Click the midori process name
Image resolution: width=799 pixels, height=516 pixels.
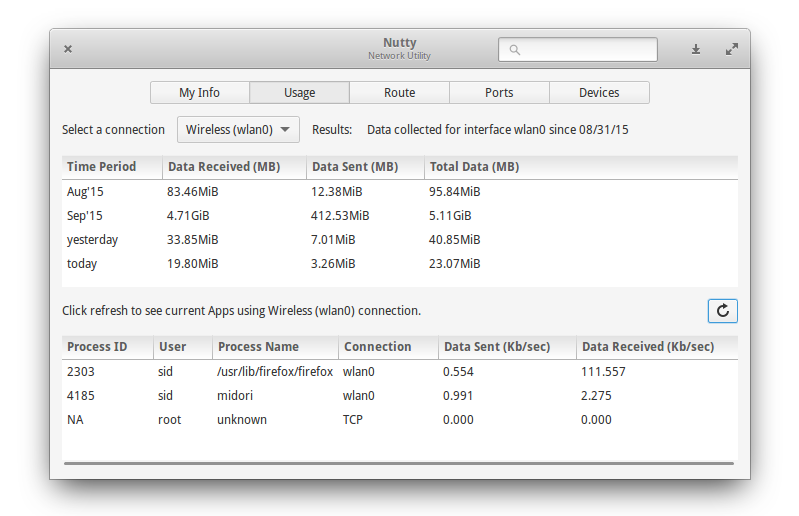tap(235, 396)
